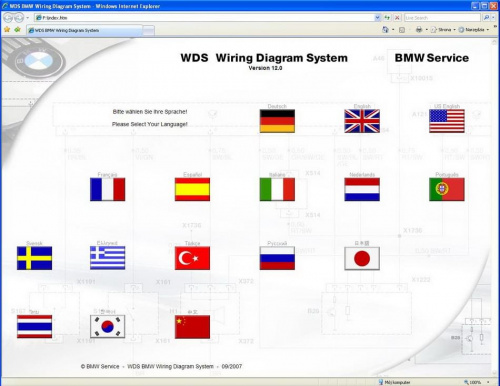Select the Turkish (Türkçe) flag

192,258
